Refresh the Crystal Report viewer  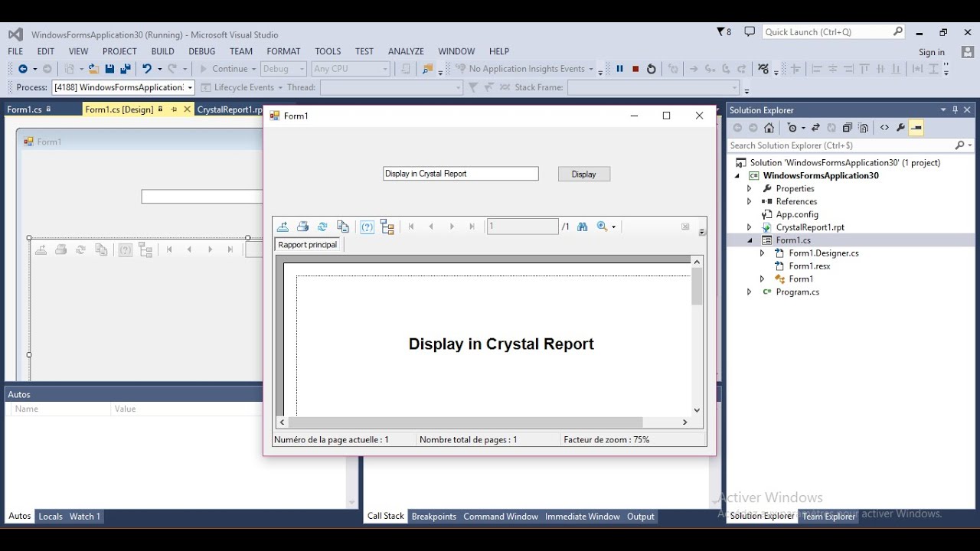point(322,227)
